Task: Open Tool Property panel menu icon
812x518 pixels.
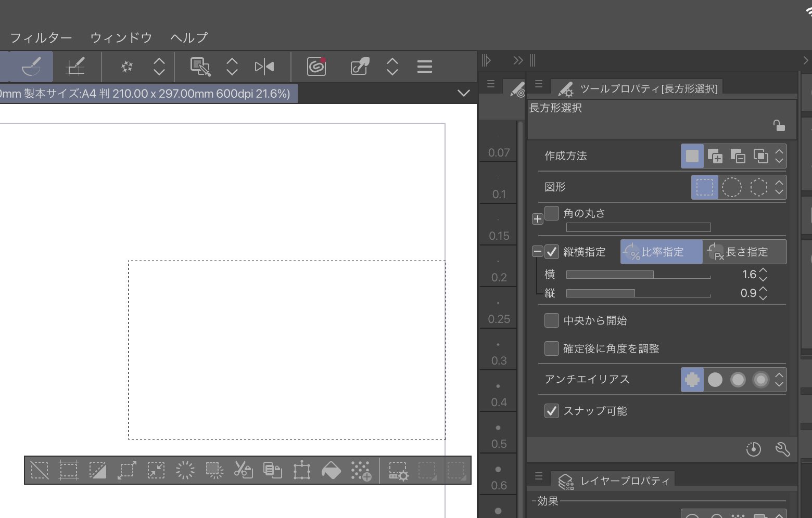Action: click(539, 83)
